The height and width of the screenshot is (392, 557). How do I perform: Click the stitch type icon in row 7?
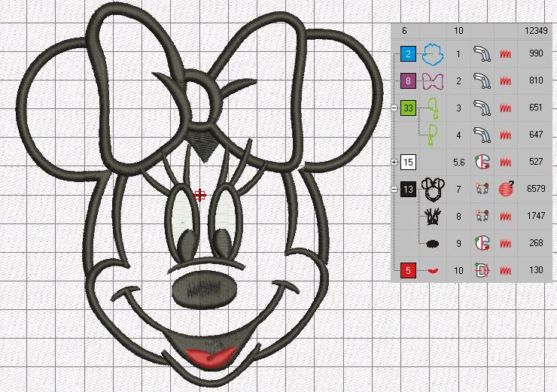click(x=482, y=190)
